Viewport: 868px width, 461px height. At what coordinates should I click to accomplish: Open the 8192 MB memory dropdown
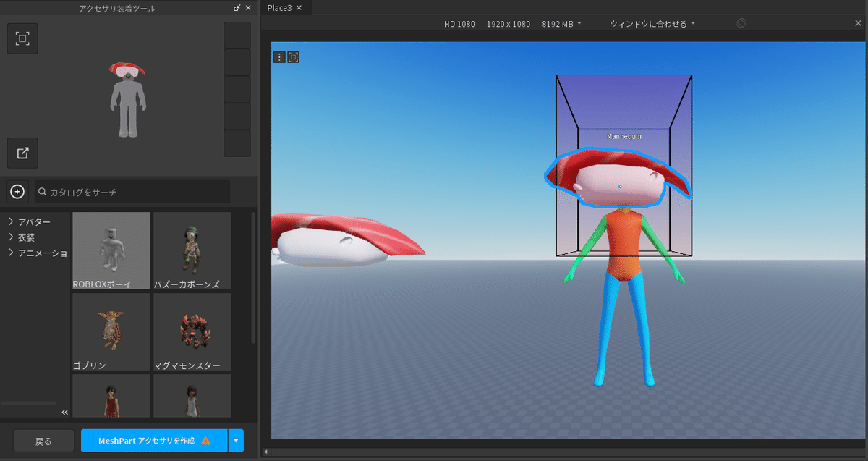(561, 24)
